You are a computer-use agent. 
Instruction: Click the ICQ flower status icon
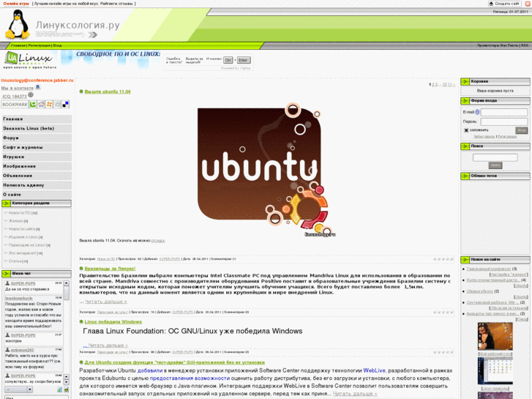31,94
